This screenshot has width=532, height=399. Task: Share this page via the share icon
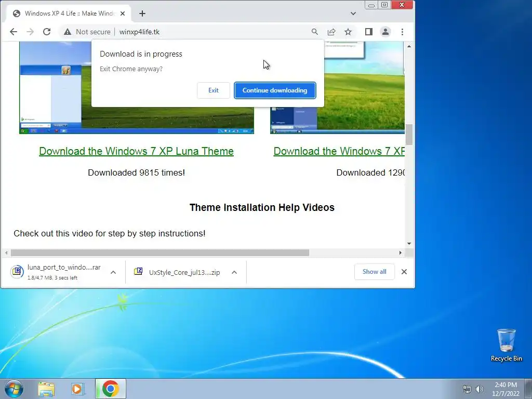331,32
